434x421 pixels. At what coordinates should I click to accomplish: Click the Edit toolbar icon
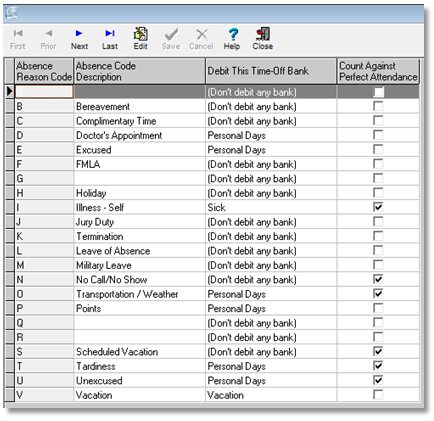click(140, 34)
